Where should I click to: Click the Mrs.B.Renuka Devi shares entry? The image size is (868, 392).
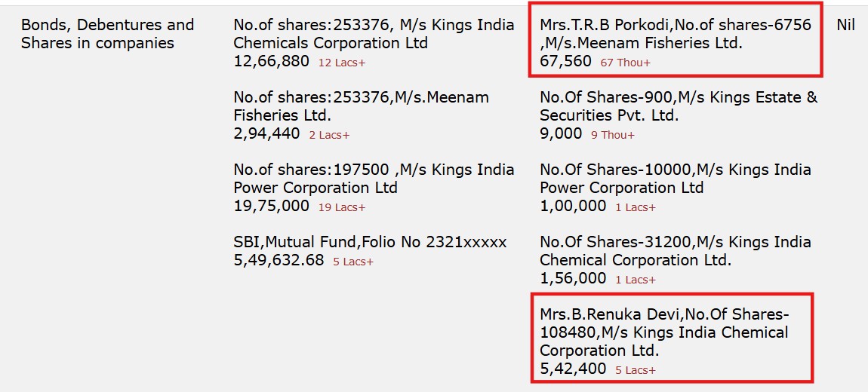click(x=663, y=332)
